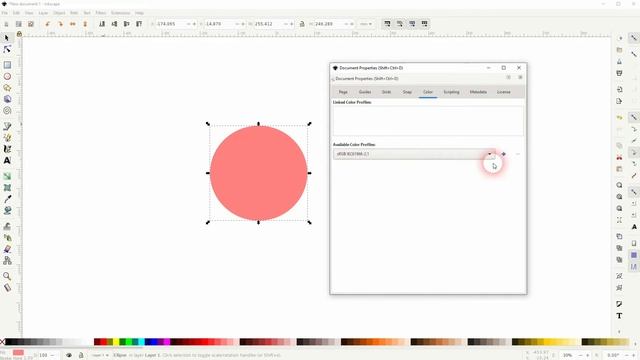This screenshot has height=360, width=640.
Task: Click Rotate 90° clockwise icon
Action: pyautogui.click(x=60, y=24)
